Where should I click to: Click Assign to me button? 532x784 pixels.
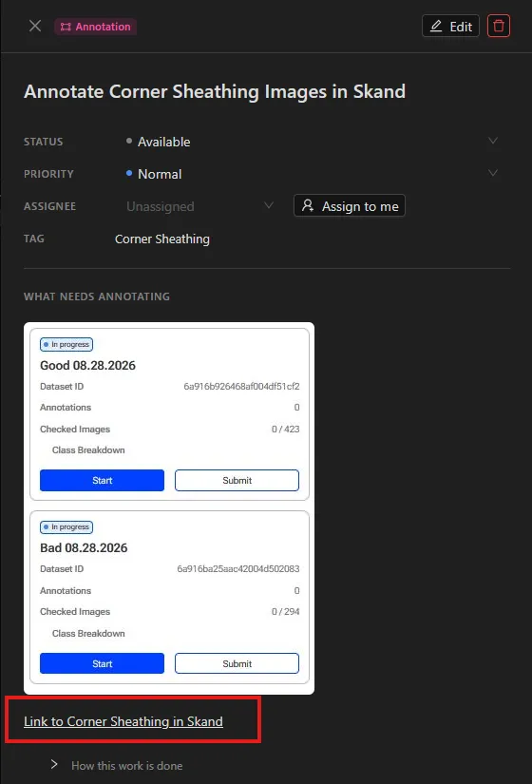click(x=350, y=206)
